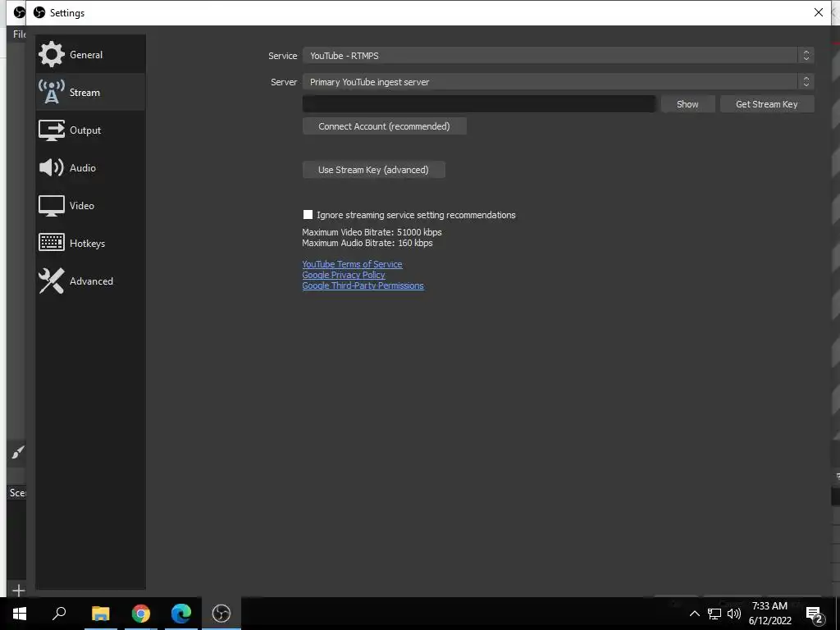Click the OBS logo in Settings title bar
This screenshot has width=840, height=630.
tap(39, 12)
